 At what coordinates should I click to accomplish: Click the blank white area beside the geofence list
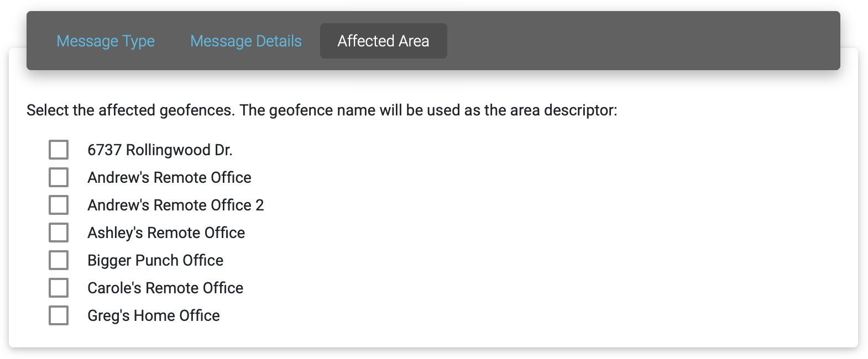(553, 232)
